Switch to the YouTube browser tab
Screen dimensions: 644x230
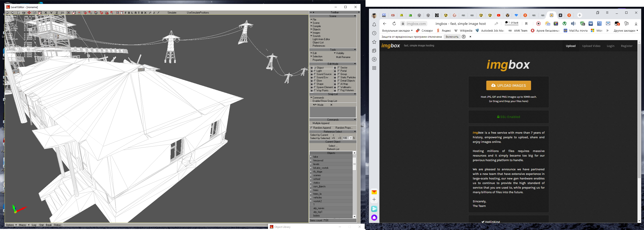tap(498, 15)
